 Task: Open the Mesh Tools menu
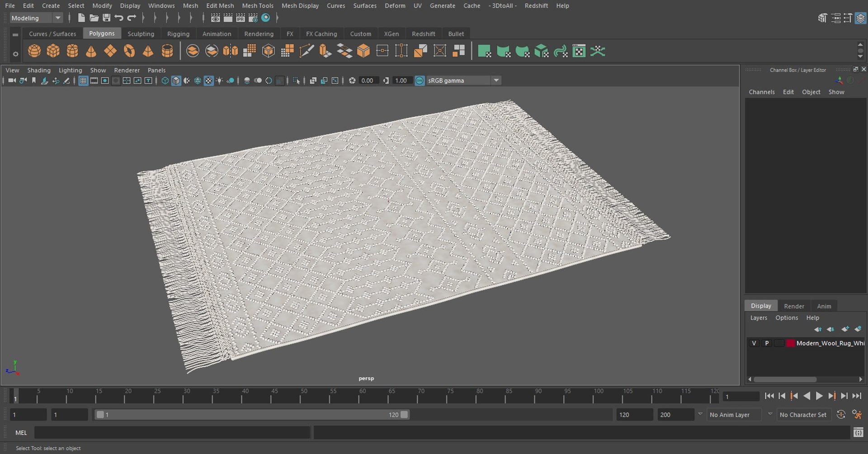click(258, 5)
